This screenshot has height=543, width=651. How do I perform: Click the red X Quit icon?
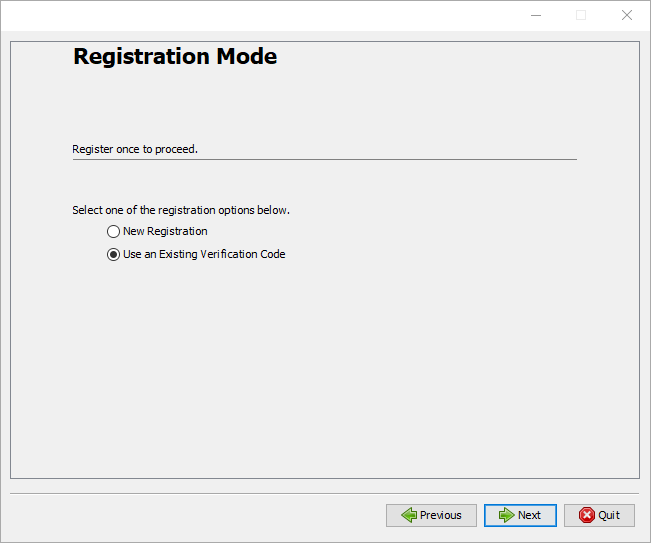(x=586, y=515)
